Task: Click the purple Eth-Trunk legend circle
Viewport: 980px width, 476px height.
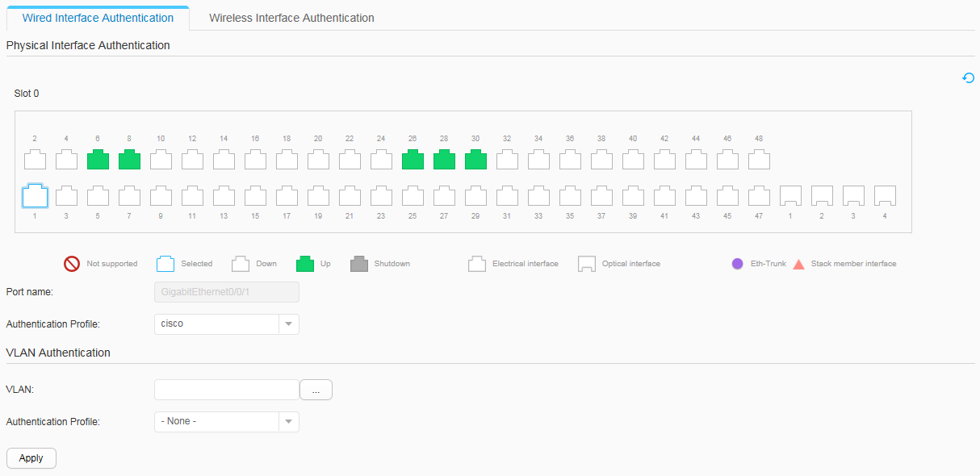Action: click(x=737, y=264)
